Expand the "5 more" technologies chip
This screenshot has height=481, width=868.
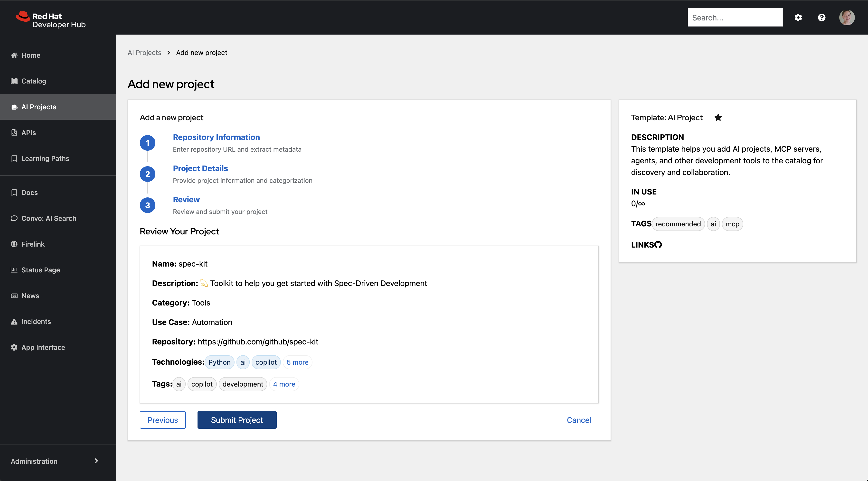tap(297, 362)
